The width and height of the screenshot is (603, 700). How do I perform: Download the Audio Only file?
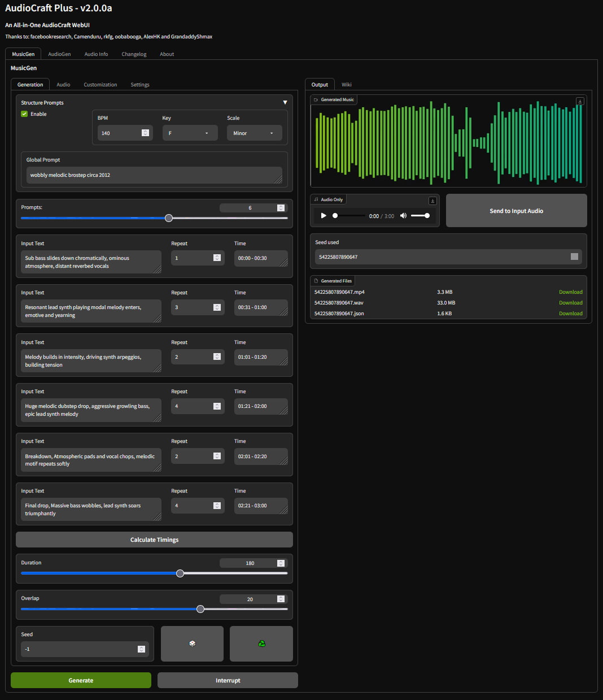click(432, 201)
